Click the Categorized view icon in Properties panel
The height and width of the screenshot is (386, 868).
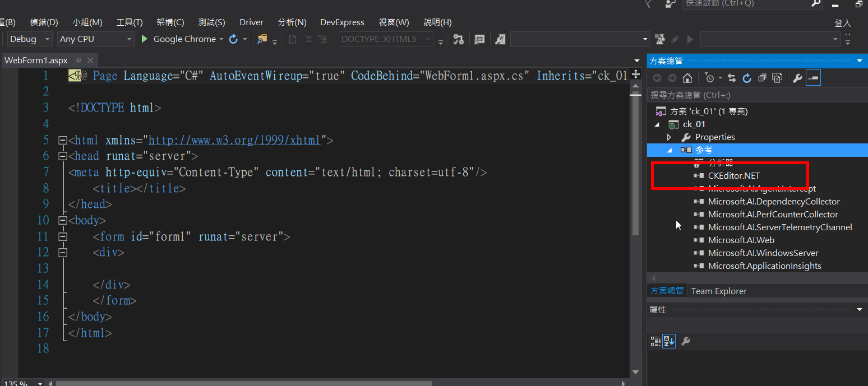655,341
